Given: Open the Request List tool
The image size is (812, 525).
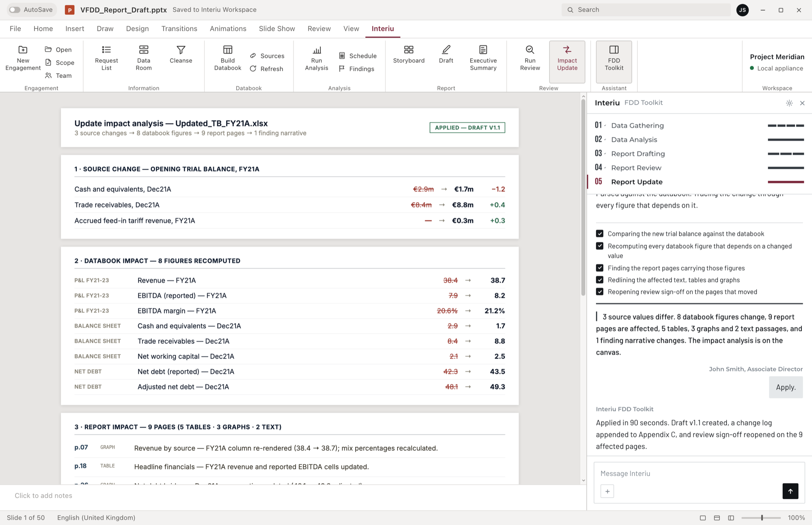Looking at the screenshot, I should pos(106,58).
